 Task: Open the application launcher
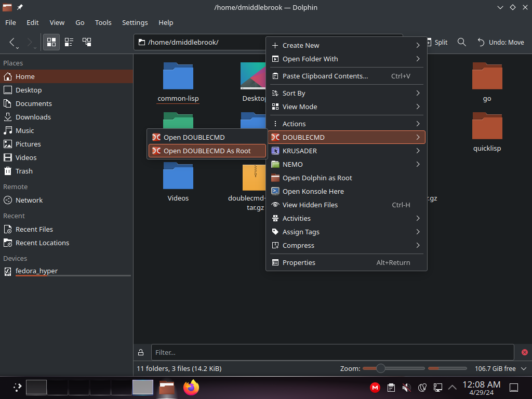click(x=17, y=388)
